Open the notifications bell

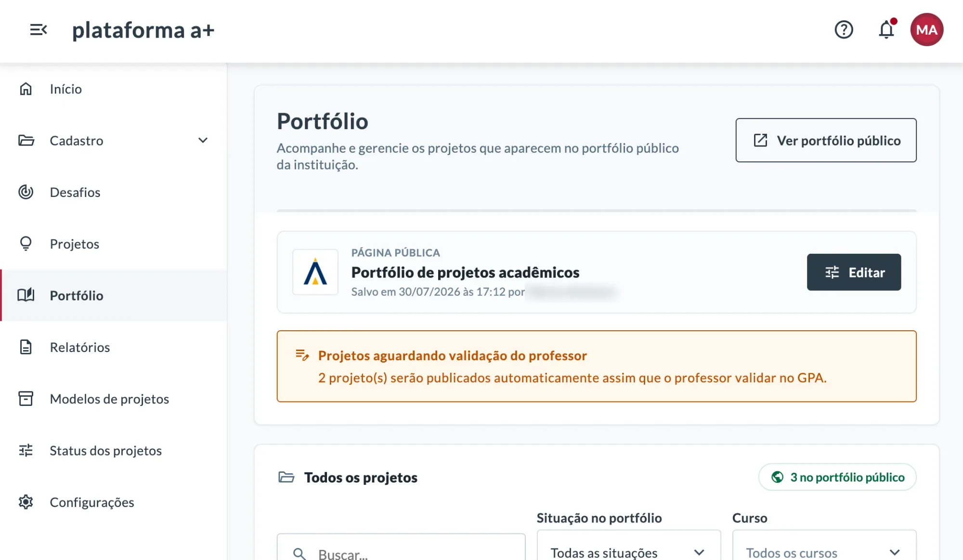click(x=886, y=29)
